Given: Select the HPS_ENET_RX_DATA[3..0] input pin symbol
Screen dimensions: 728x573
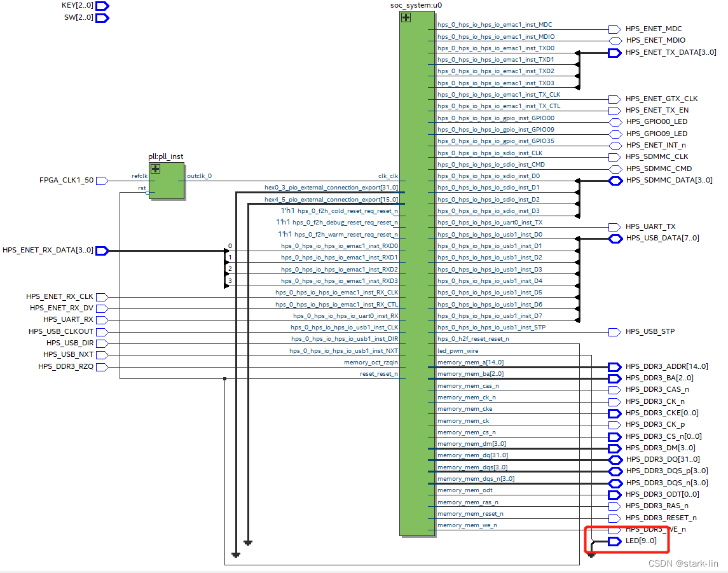Looking at the screenshot, I should [102, 251].
